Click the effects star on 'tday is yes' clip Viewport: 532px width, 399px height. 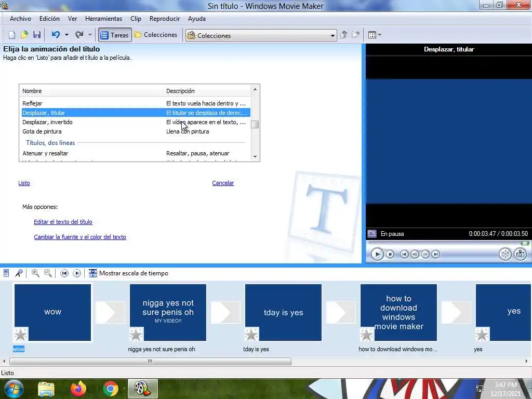point(251,335)
